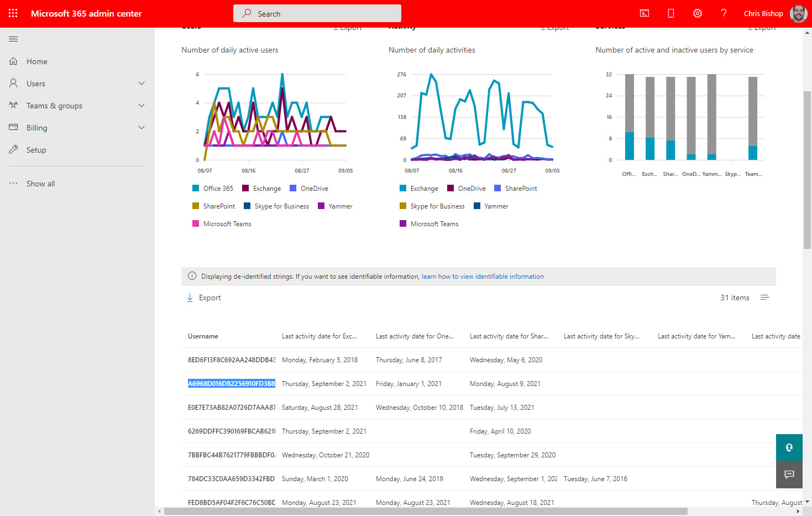
Task: Click Microsoft 365 admin center title
Action: click(x=86, y=13)
